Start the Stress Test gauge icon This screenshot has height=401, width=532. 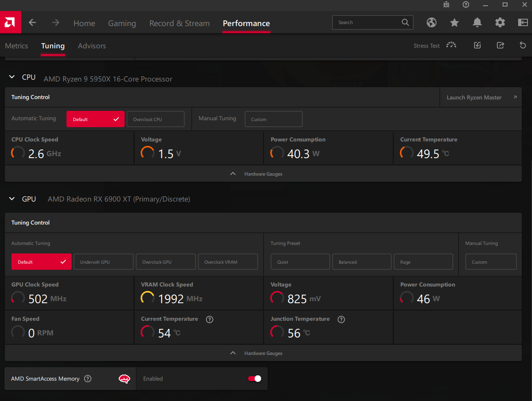tap(451, 45)
